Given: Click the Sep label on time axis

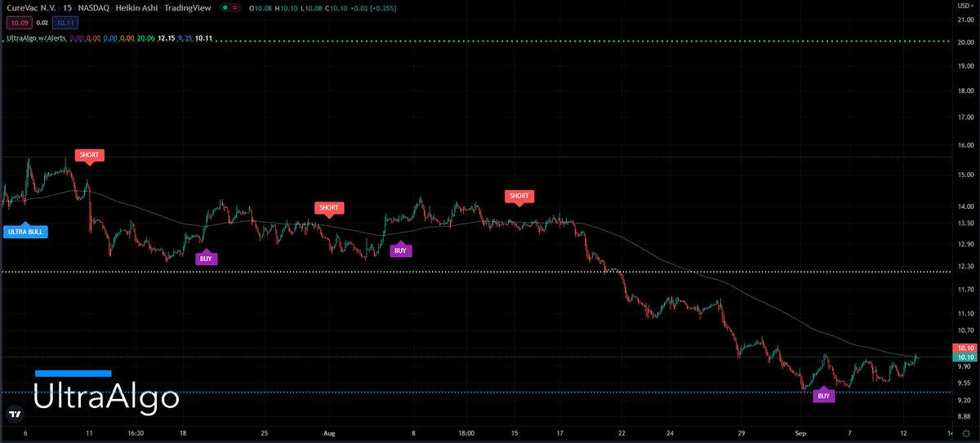Looking at the screenshot, I should coord(800,433).
